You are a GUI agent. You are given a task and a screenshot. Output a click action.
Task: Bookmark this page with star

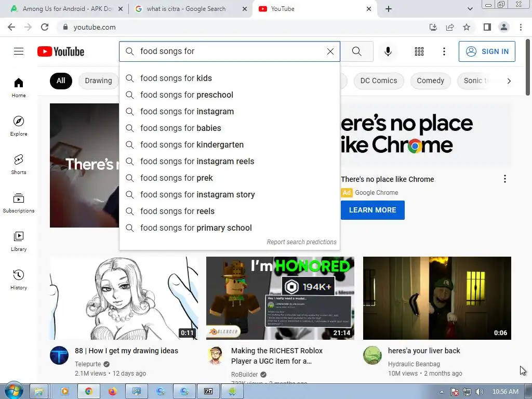[x=467, y=27]
